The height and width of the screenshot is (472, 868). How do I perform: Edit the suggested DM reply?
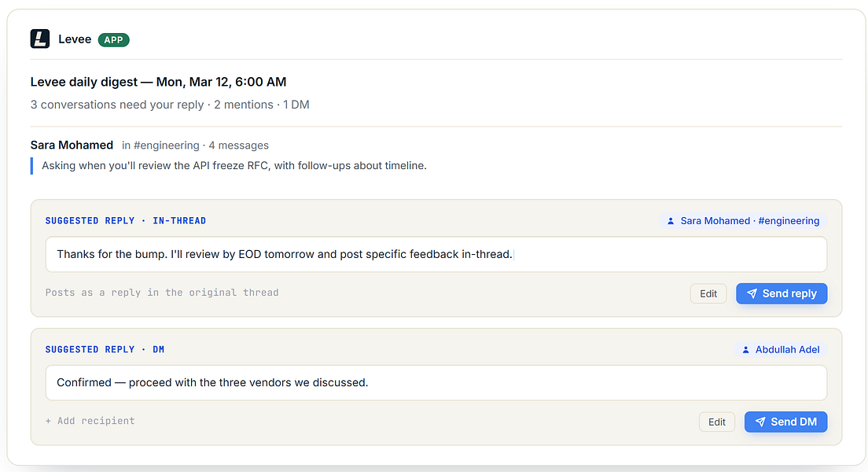tap(717, 422)
